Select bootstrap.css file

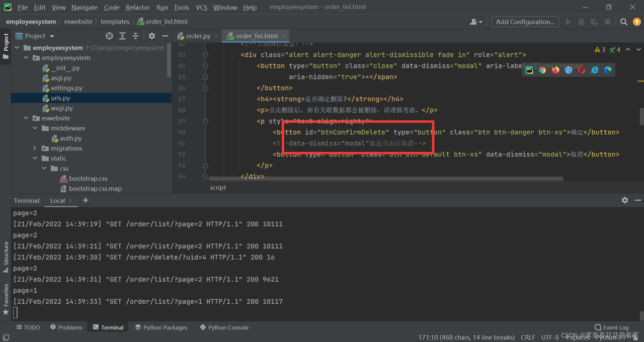88,179
